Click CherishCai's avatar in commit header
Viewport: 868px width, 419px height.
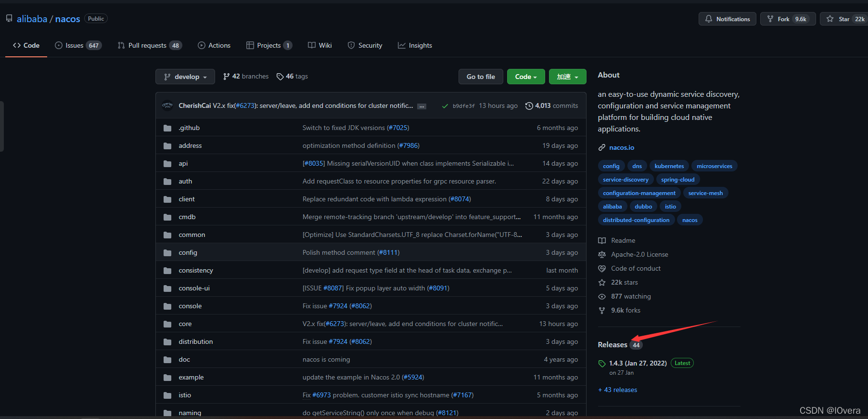click(x=167, y=105)
